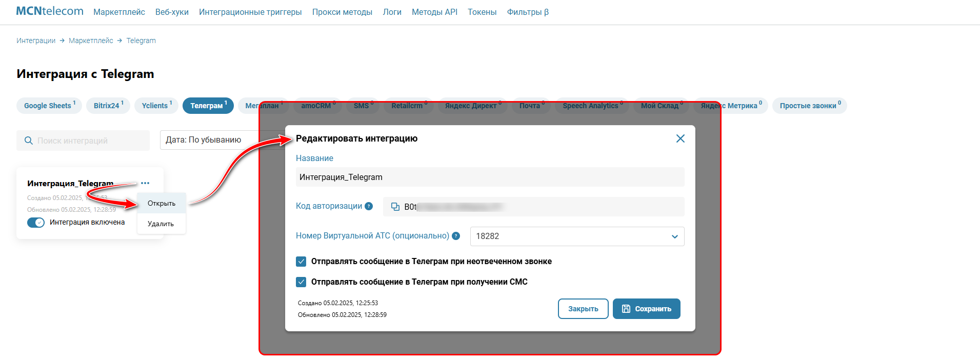Screen dimensions: 980x359
Task: Click the search magnifier icon
Action: 29,141
